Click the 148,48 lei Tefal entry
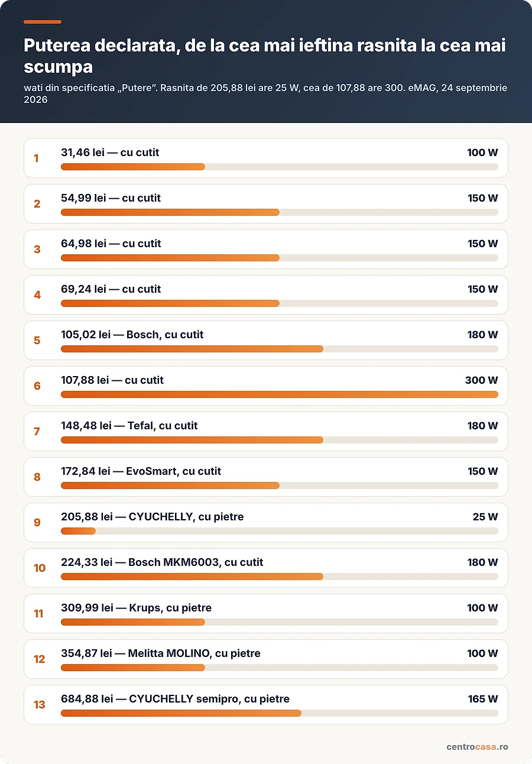Viewport: 532px width, 764px height. [266, 431]
